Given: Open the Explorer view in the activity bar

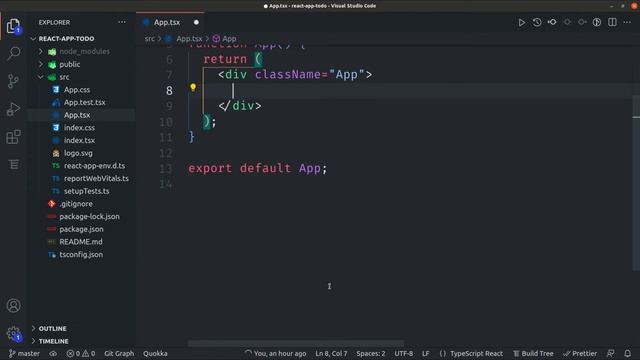Looking at the screenshot, I should [13, 26].
